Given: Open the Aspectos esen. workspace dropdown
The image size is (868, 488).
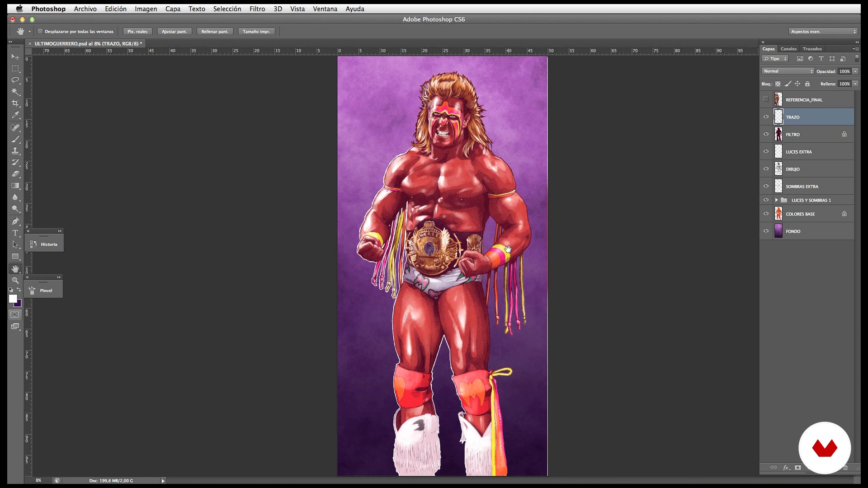Looking at the screenshot, I should coord(823,31).
